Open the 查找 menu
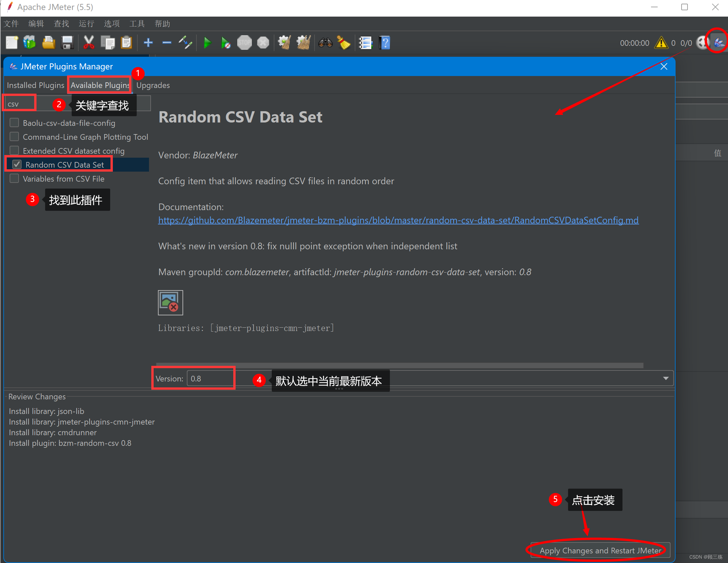Viewport: 728px width, 563px height. pyautogui.click(x=62, y=24)
